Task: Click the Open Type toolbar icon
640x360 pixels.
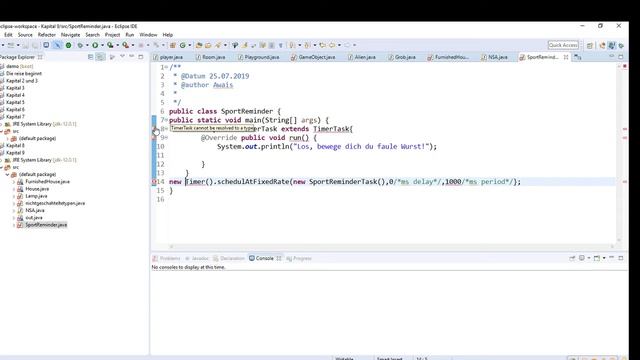Action: click(x=199, y=45)
